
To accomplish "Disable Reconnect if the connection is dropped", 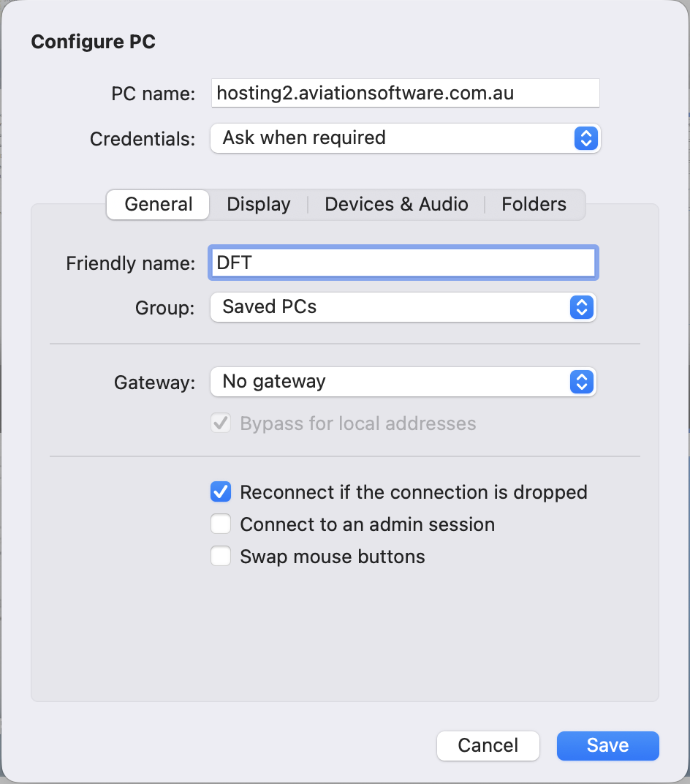I will tap(221, 492).
